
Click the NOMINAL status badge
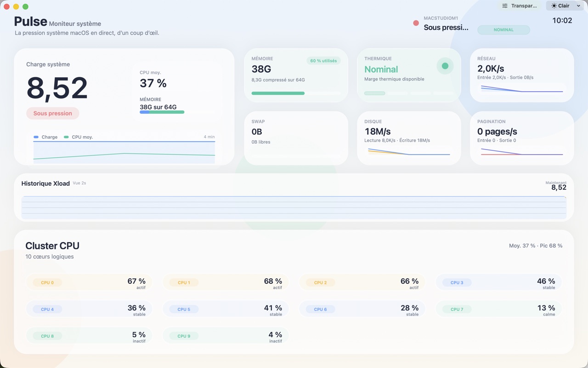[503, 30]
